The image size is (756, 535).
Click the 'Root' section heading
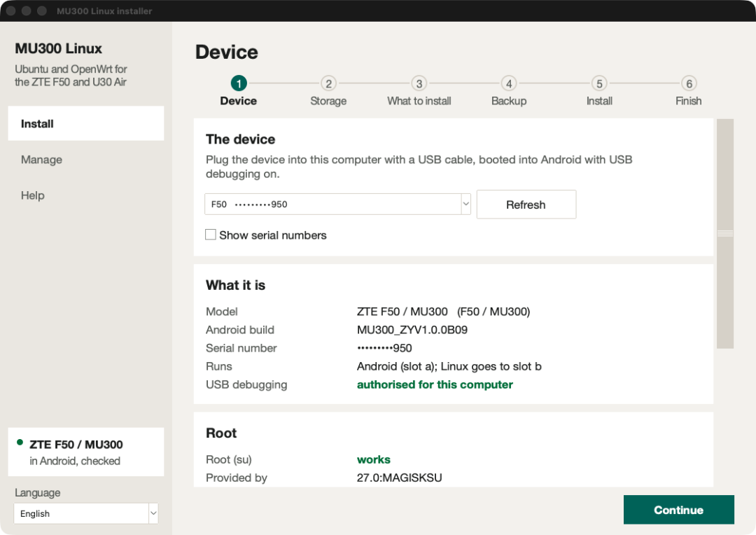click(221, 433)
